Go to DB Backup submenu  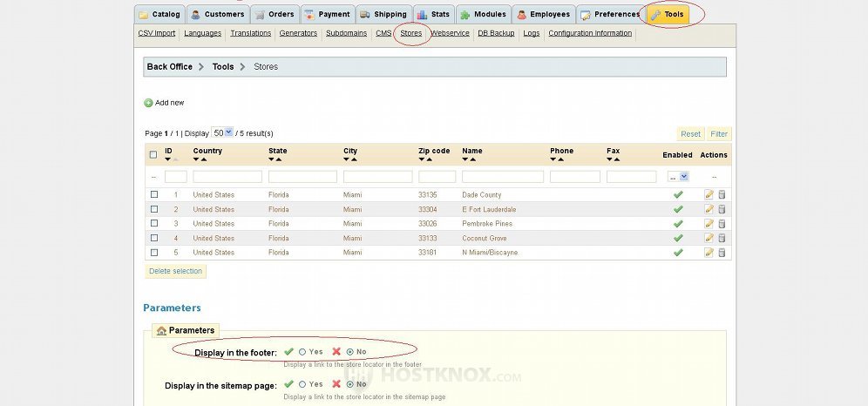tap(496, 33)
